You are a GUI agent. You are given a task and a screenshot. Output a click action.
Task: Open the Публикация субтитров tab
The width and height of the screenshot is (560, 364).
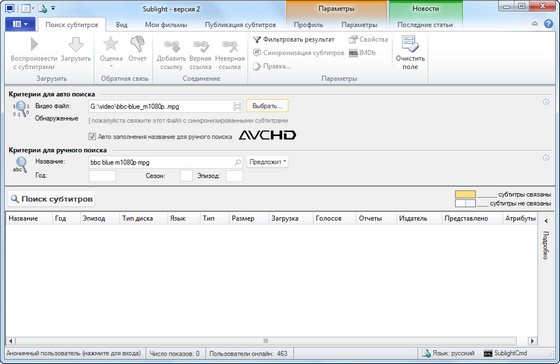(x=240, y=25)
